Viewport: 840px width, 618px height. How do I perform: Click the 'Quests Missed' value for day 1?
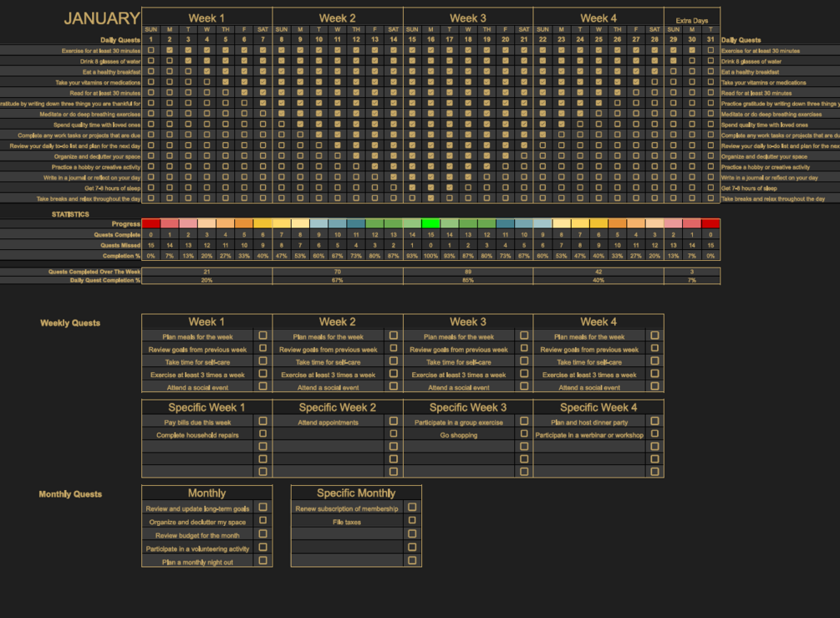click(151, 245)
